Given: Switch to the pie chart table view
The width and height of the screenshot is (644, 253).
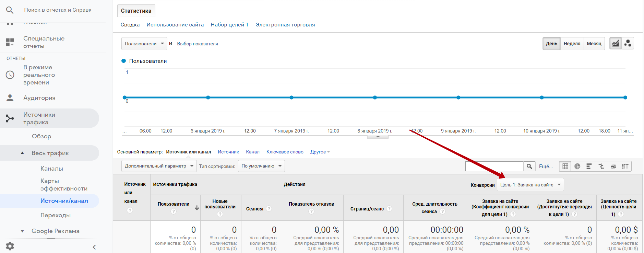Looking at the screenshot, I should tap(577, 166).
